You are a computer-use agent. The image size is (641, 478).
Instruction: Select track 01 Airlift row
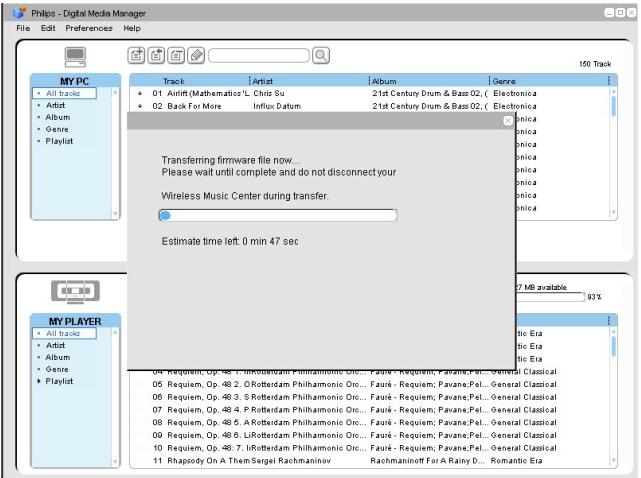point(370,93)
